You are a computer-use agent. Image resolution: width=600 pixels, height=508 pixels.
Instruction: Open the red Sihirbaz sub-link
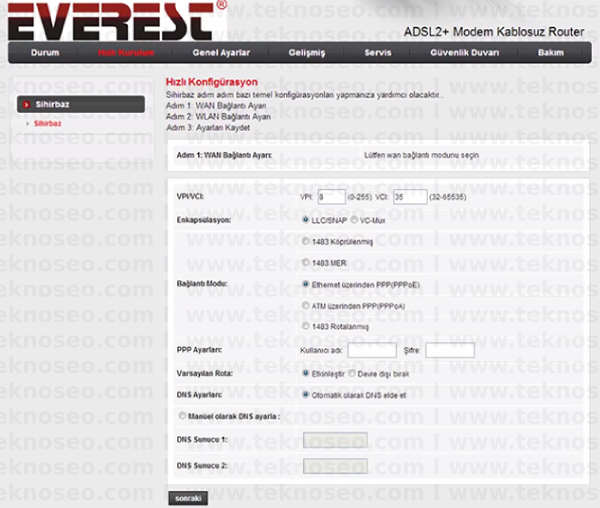47,124
